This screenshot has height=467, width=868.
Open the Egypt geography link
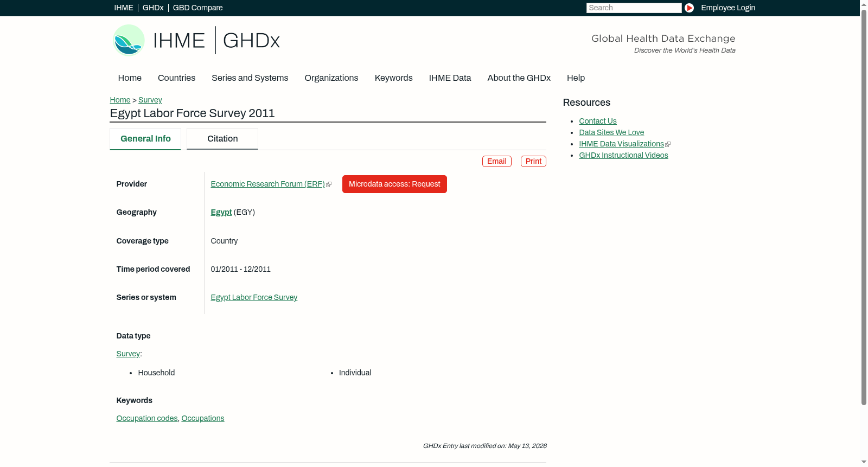[221, 212]
